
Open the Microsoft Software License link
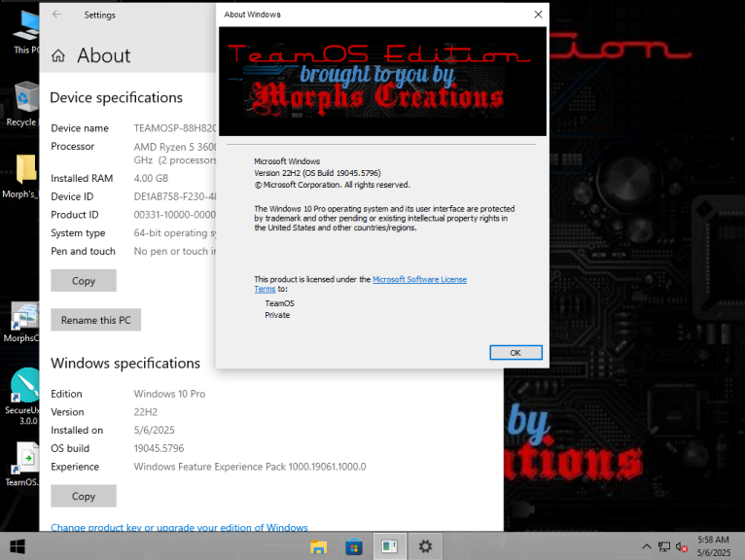tap(419, 279)
